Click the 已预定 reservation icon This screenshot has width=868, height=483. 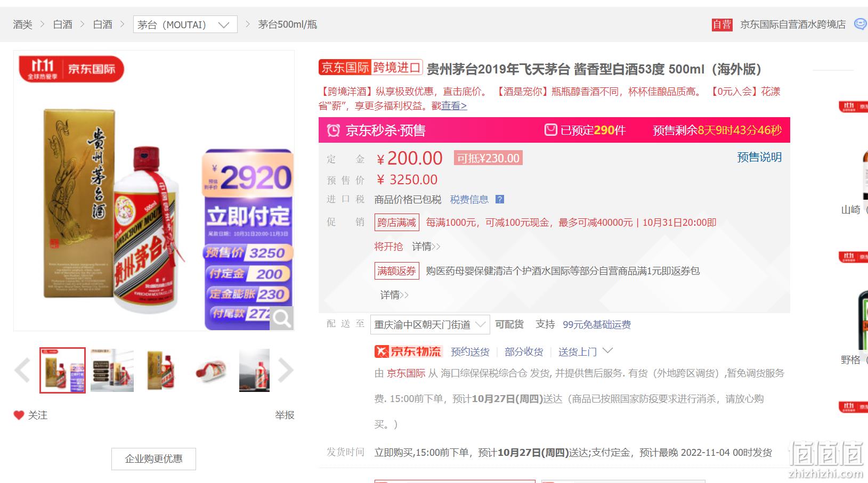pyautogui.click(x=550, y=130)
